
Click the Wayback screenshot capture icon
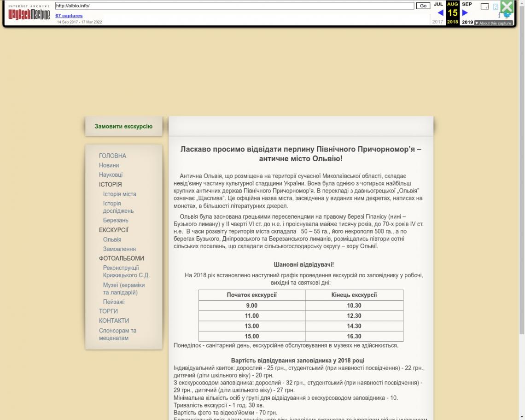pyautogui.click(x=484, y=6)
